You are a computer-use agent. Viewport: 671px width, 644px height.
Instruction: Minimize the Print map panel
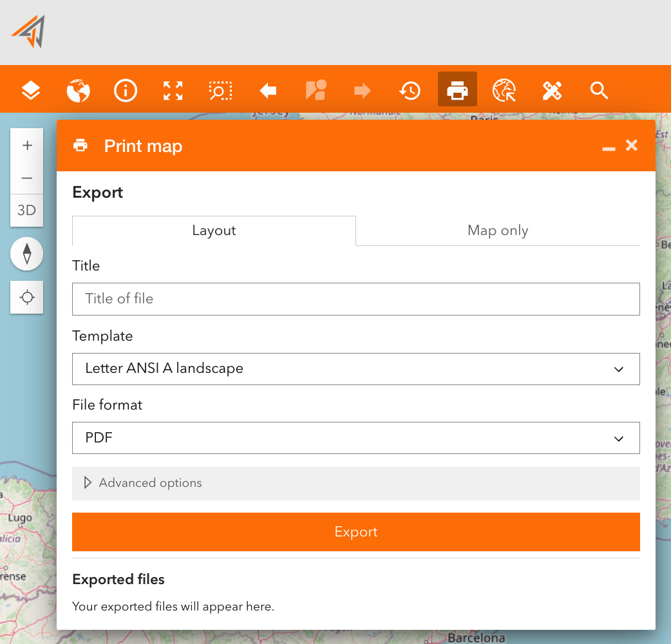click(609, 149)
